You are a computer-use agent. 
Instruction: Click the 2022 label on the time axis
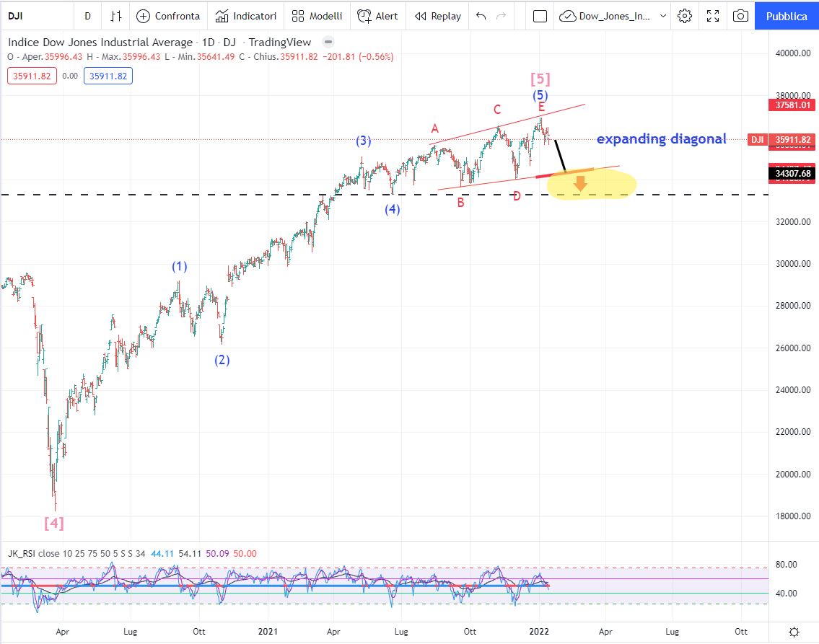pyautogui.click(x=539, y=632)
